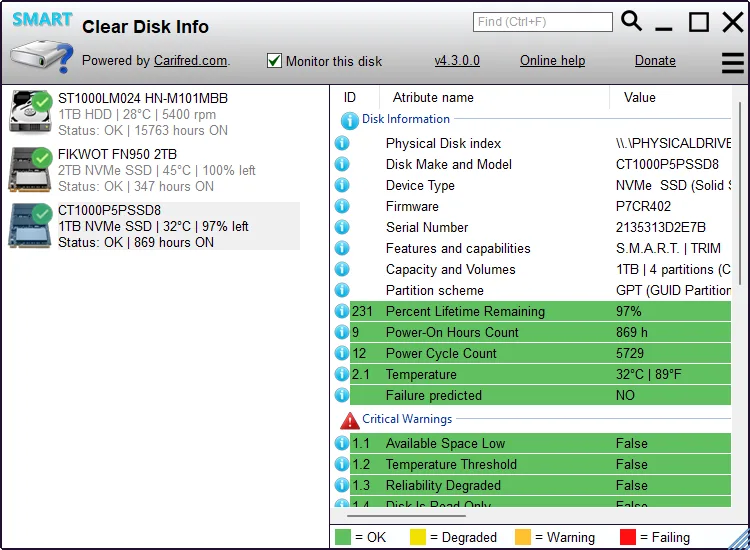Click the 'Failure predicted' attribute name
750x550 pixels.
click(x=434, y=395)
